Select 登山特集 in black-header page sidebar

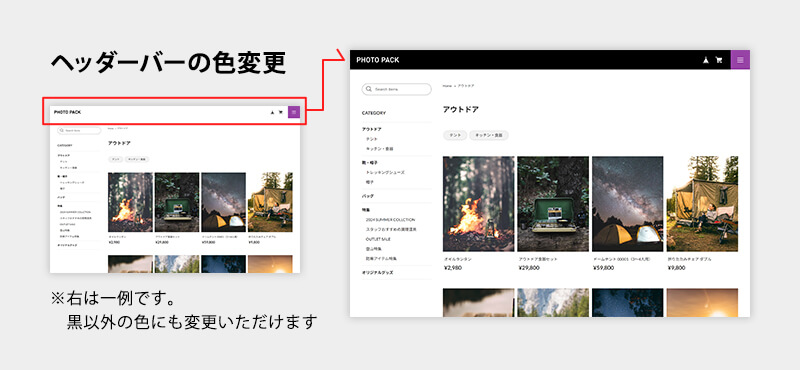[x=373, y=249]
